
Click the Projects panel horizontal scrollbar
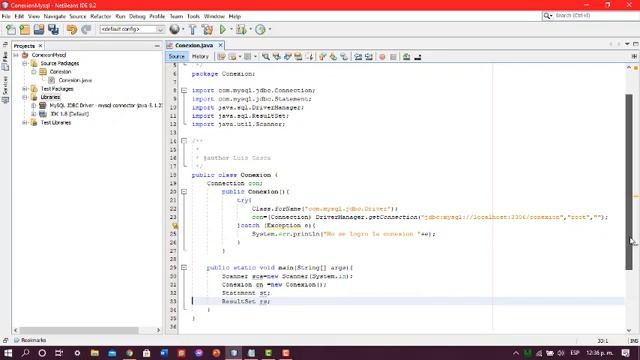[80, 330]
